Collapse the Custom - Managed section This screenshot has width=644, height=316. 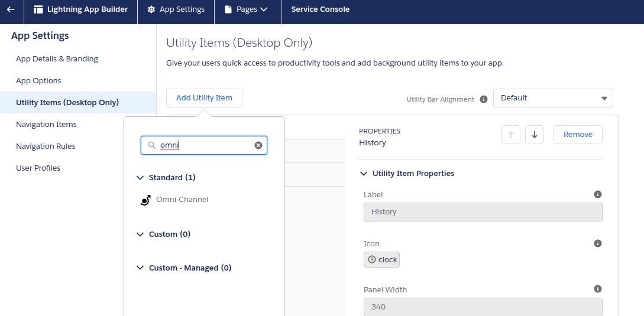[140, 268]
